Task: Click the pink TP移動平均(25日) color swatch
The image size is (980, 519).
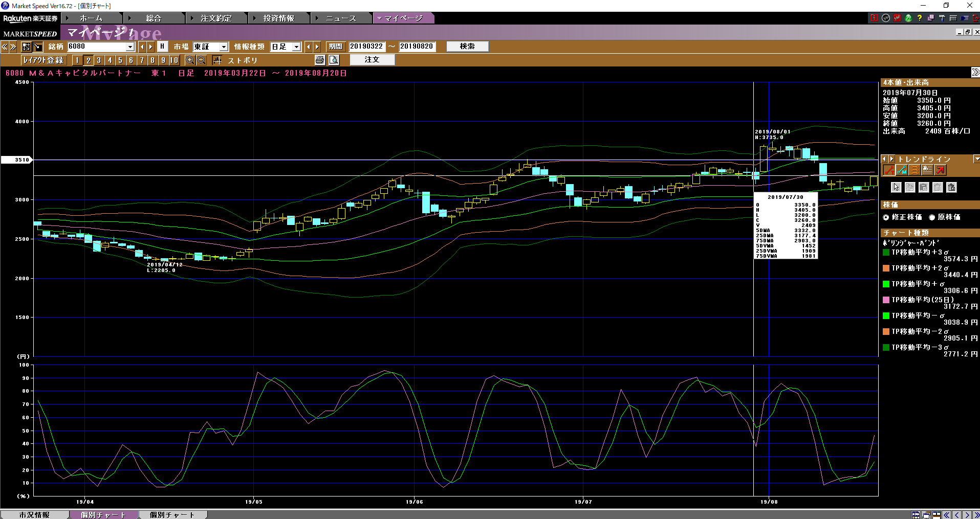Action: [x=886, y=300]
